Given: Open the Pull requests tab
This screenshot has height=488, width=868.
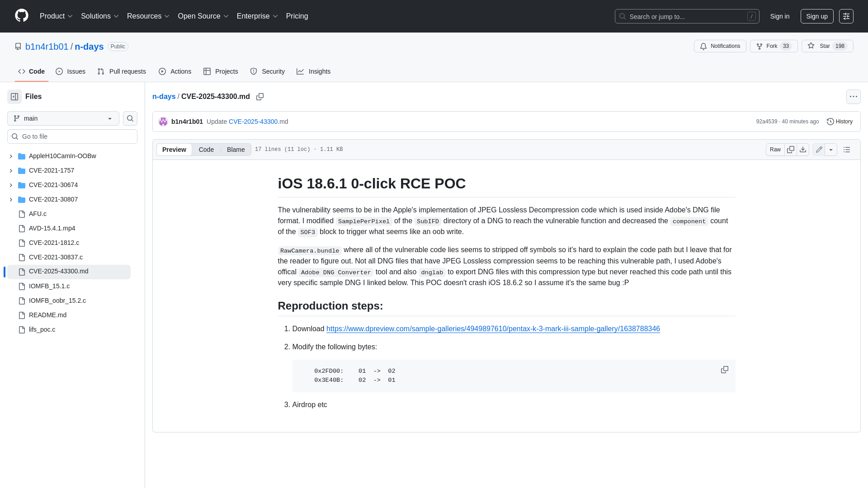Looking at the screenshot, I should (122, 71).
